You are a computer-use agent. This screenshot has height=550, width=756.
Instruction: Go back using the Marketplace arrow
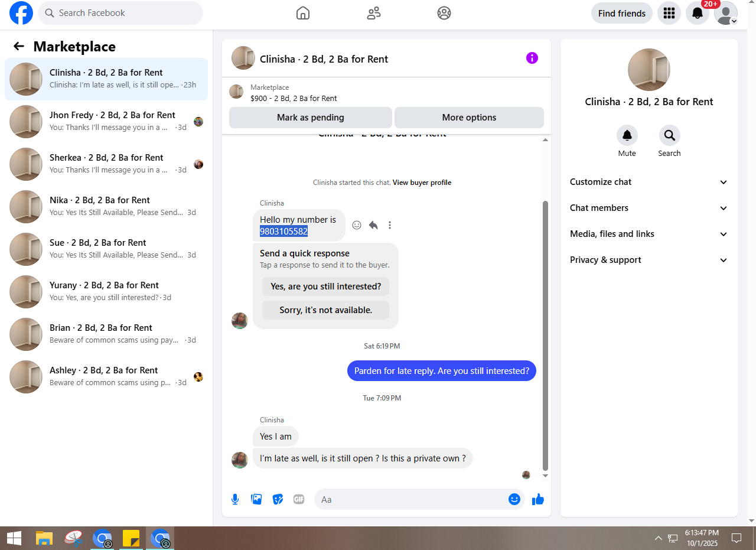click(x=19, y=47)
